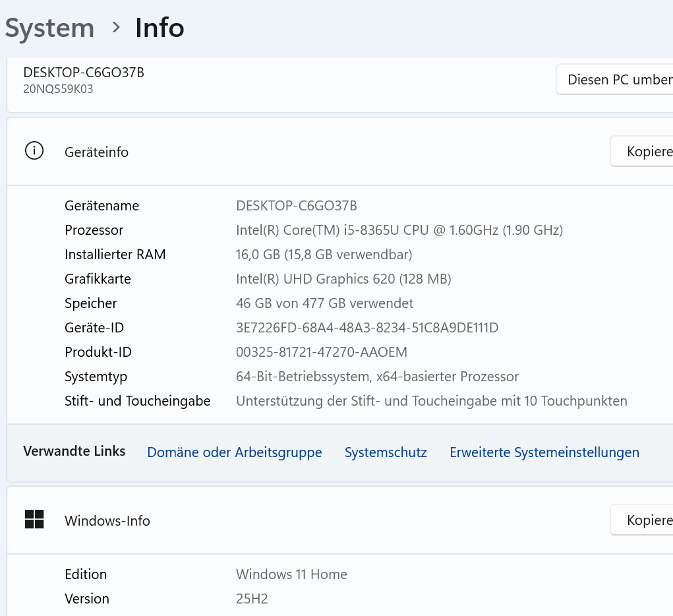
Task: Click the 'Stift- und Toucheingabe' label
Action: (x=137, y=401)
